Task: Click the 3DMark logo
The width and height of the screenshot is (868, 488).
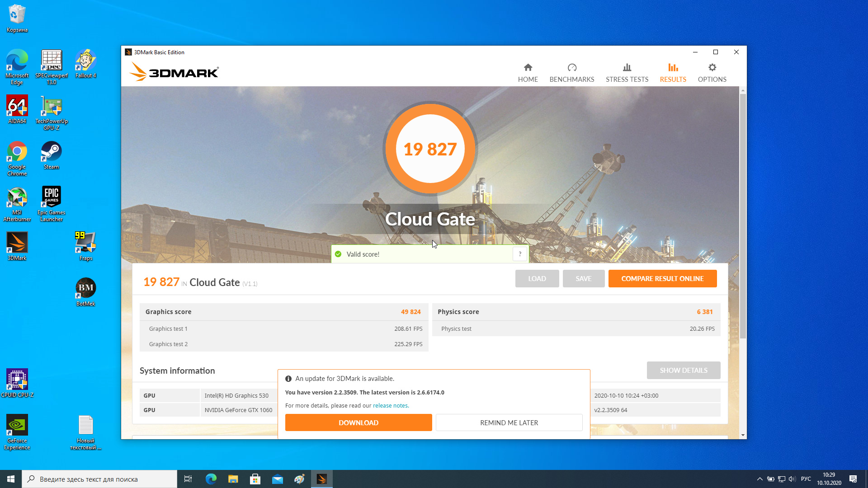Action: click(174, 71)
